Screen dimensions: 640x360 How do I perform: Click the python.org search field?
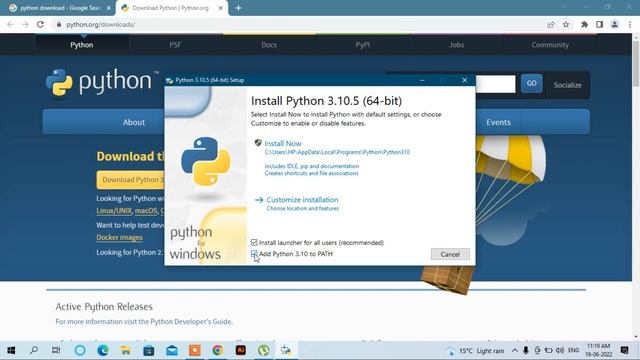click(x=496, y=84)
